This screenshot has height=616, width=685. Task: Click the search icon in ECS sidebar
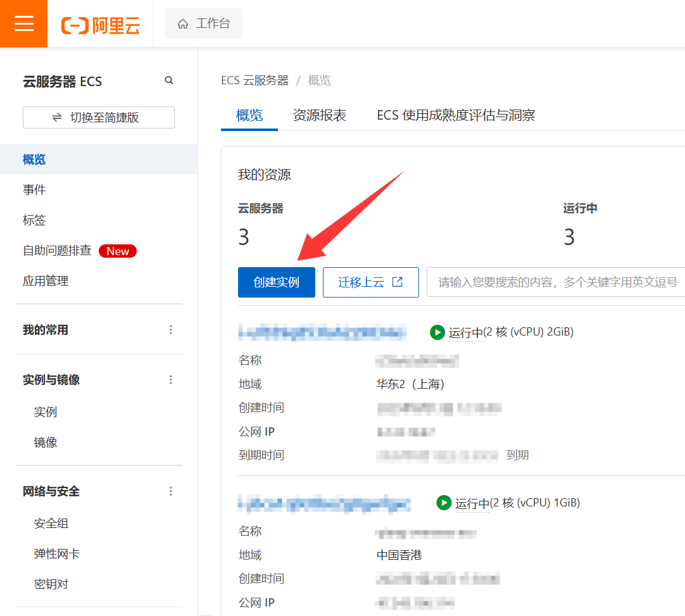pyautogui.click(x=169, y=80)
